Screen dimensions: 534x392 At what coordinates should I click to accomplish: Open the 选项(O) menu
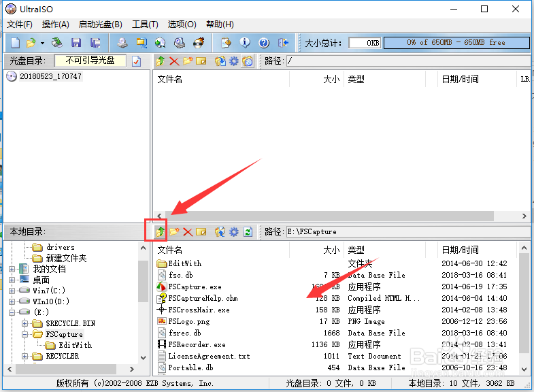tap(182, 24)
